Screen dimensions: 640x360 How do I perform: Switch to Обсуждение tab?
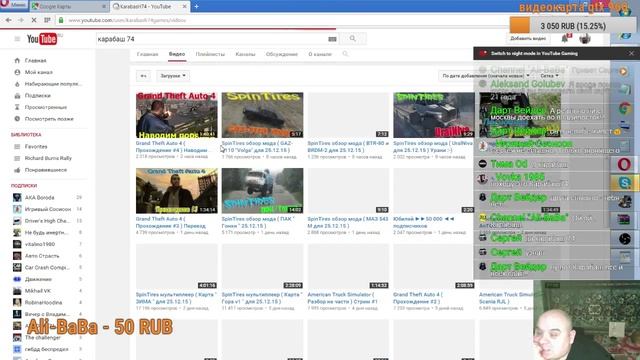coord(282,54)
